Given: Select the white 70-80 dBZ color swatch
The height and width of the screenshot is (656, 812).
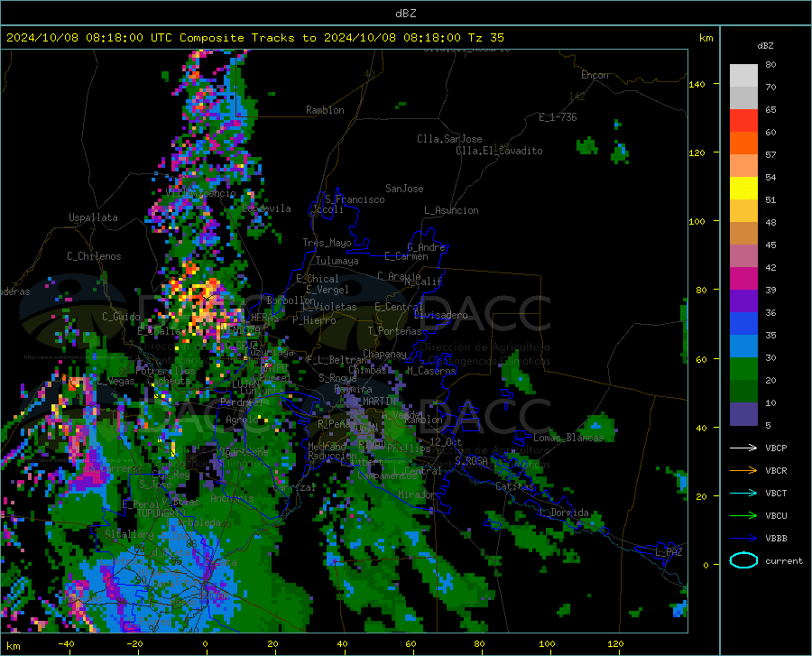Looking at the screenshot, I should [x=743, y=76].
